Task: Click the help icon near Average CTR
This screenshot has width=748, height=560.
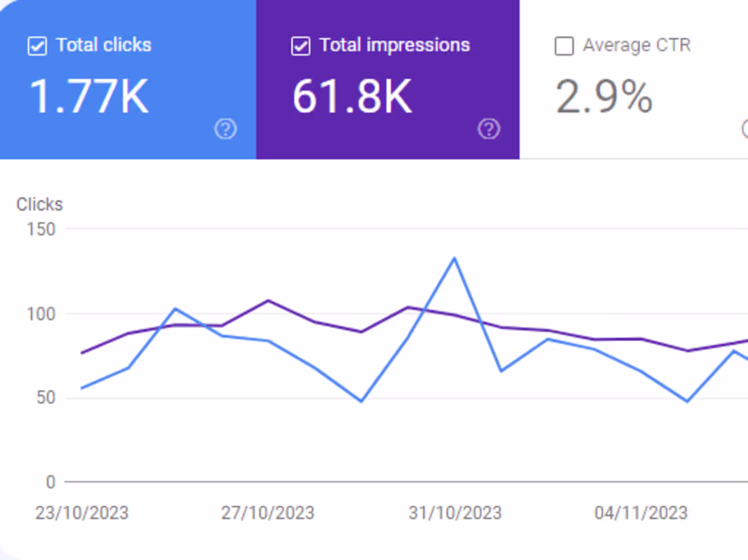Action: pyautogui.click(x=745, y=128)
